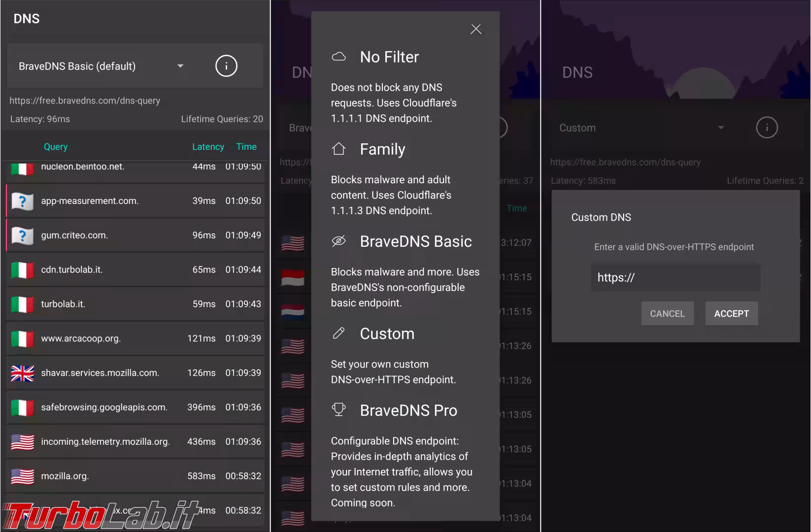Click the crossed-eye icon for BraveDNS Basic

[x=338, y=241]
